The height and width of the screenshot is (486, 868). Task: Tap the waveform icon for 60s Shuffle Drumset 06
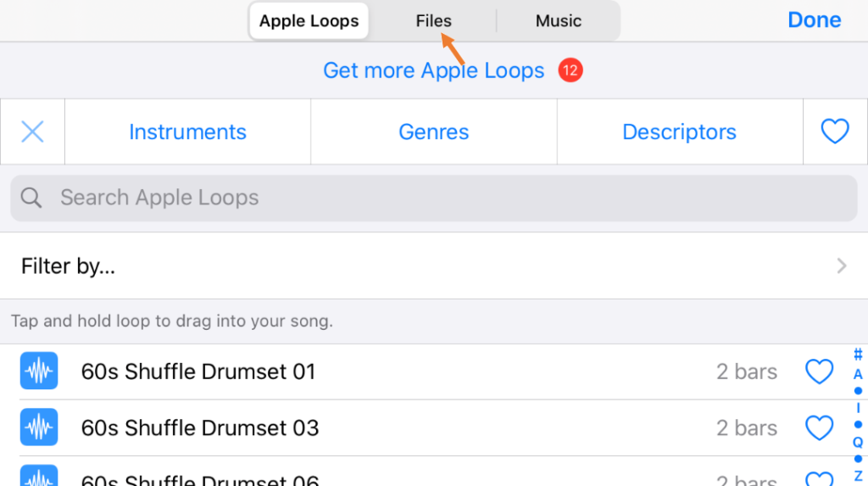pos(39,476)
